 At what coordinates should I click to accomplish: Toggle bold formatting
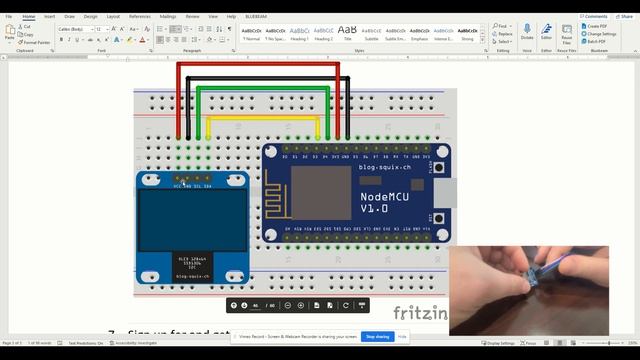61,40
